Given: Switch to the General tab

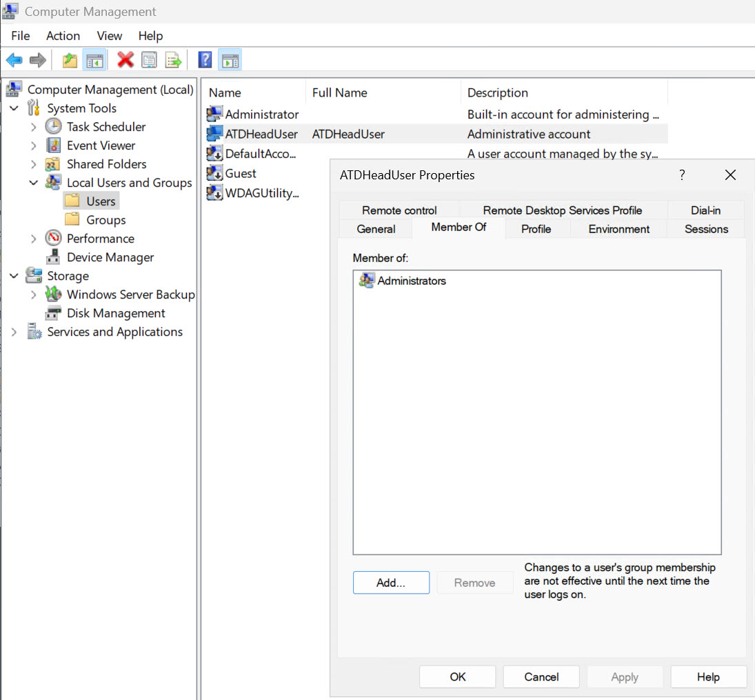Looking at the screenshot, I should (x=376, y=229).
